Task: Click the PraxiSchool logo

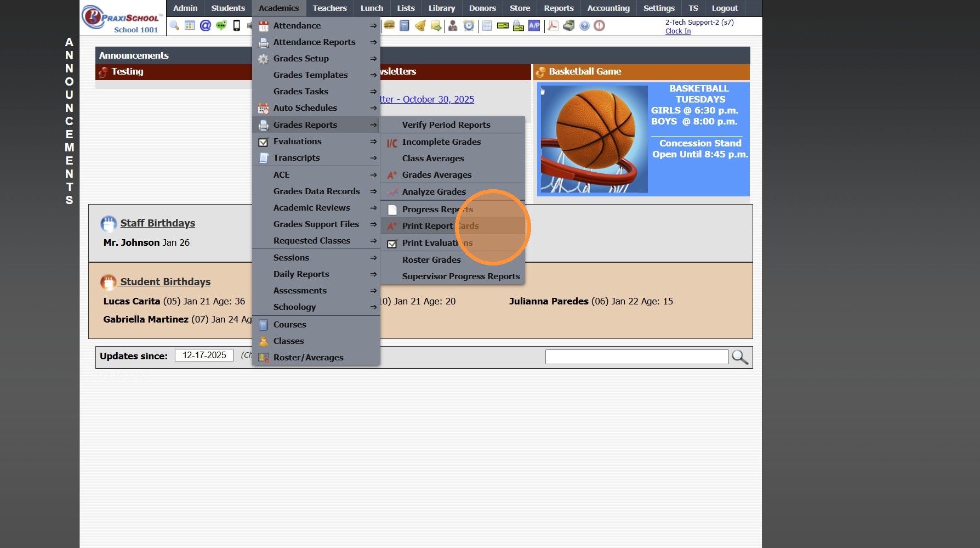Action: [123, 18]
